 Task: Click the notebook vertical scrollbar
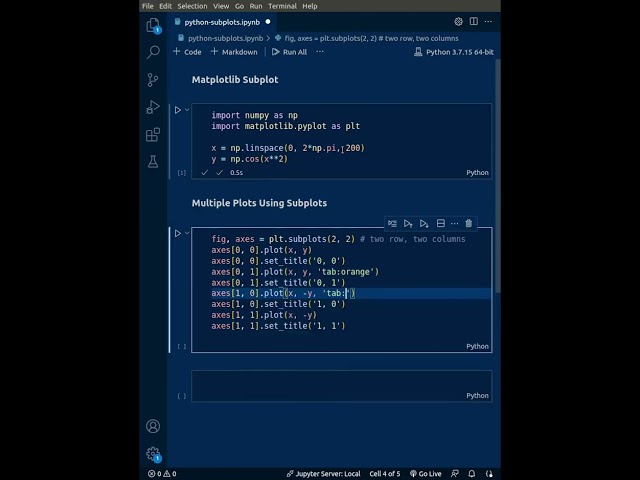click(x=498, y=176)
